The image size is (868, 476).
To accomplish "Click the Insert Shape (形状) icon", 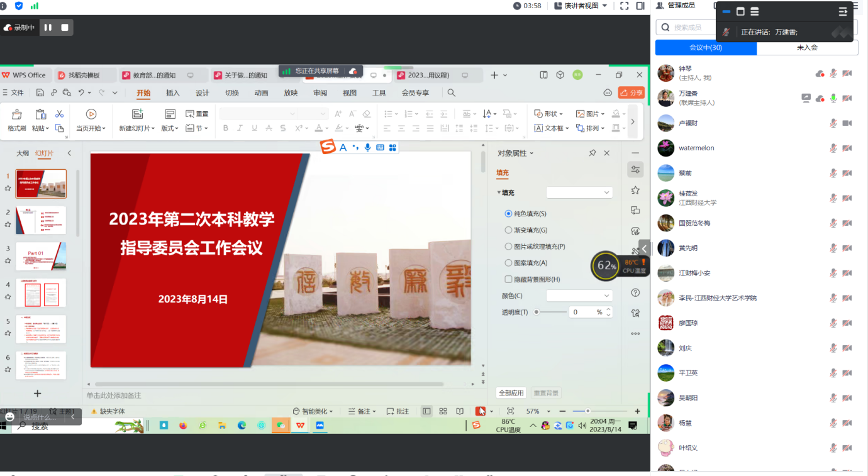I will click(538, 114).
